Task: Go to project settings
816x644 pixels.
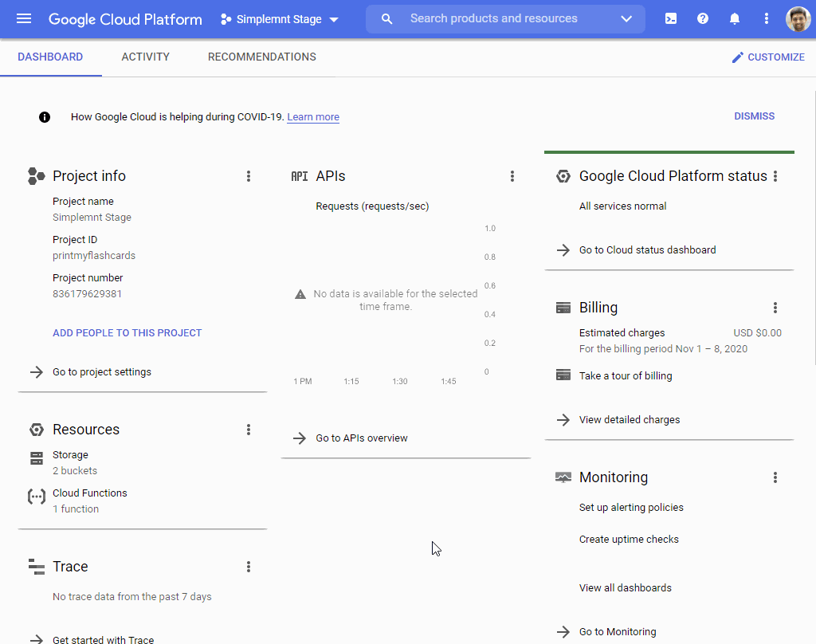Action: pos(102,371)
